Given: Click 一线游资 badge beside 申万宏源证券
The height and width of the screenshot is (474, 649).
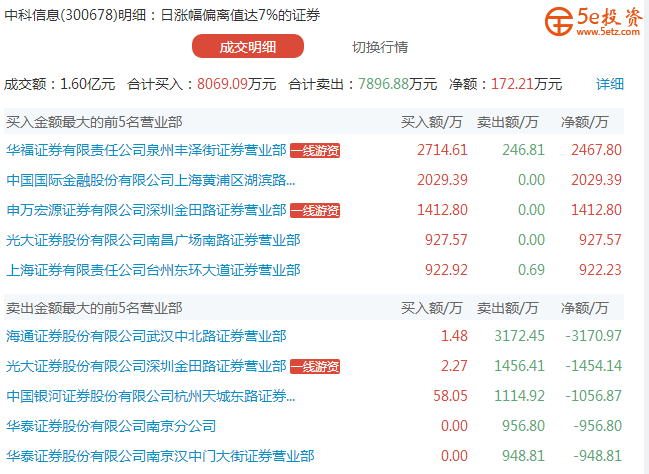Looking at the screenshot, I should 315,210.
